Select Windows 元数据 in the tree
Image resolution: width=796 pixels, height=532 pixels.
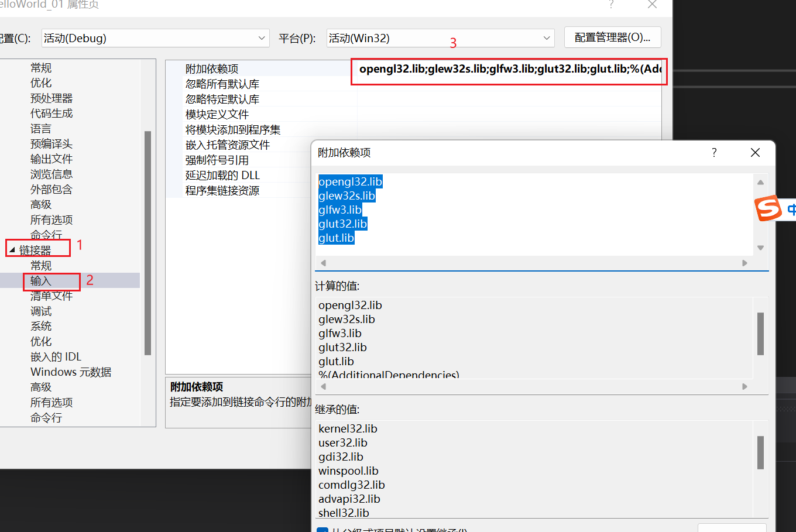[71, 372]
